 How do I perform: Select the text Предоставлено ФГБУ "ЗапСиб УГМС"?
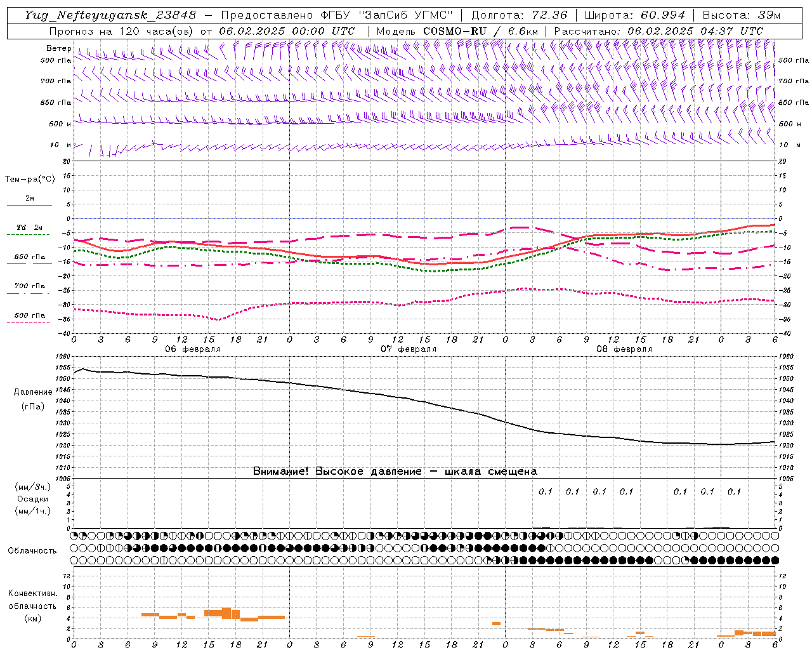point(337,15)
